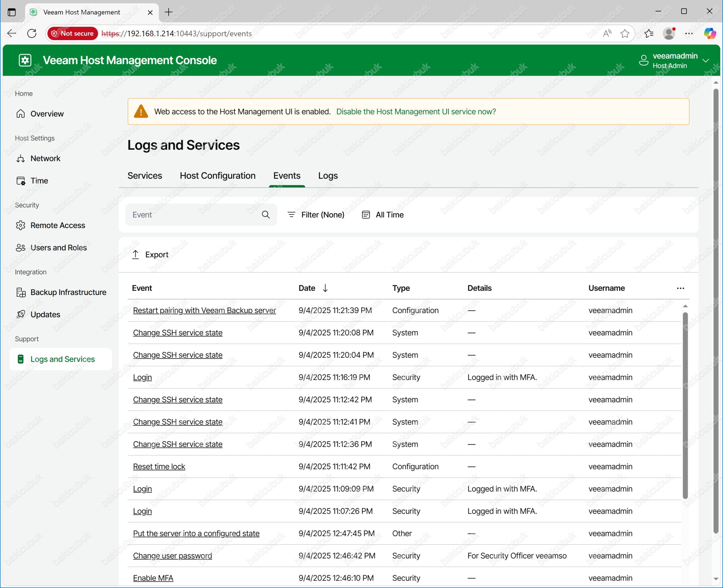Click the Read aloud icon

tap(607, 33)
